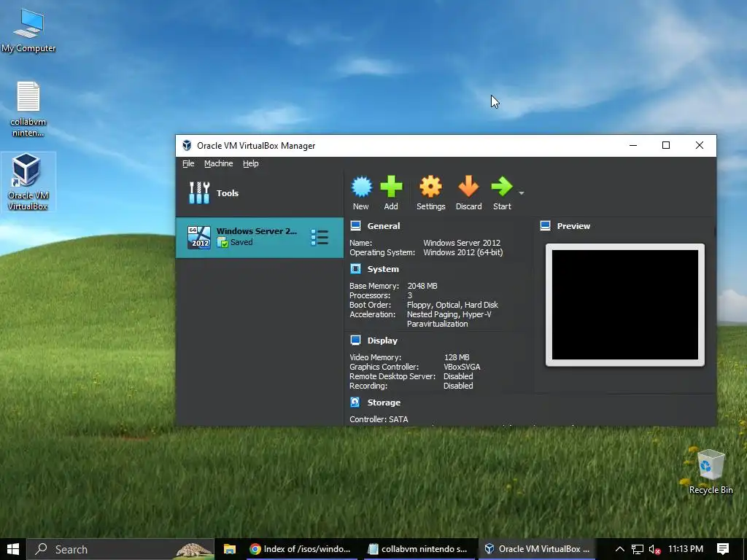Open the Windows Start button
Image resolution: width=747 pixels, height=560 pixels.
pos(13,549)
